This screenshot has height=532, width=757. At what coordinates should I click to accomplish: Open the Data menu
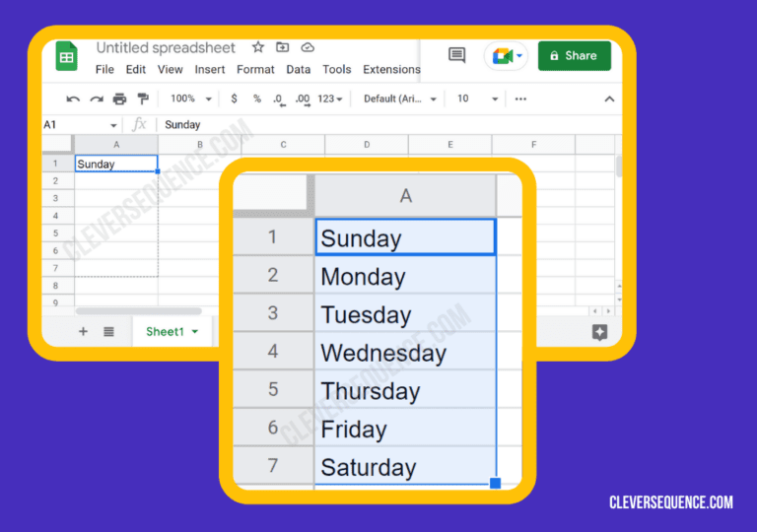point(299,70)
